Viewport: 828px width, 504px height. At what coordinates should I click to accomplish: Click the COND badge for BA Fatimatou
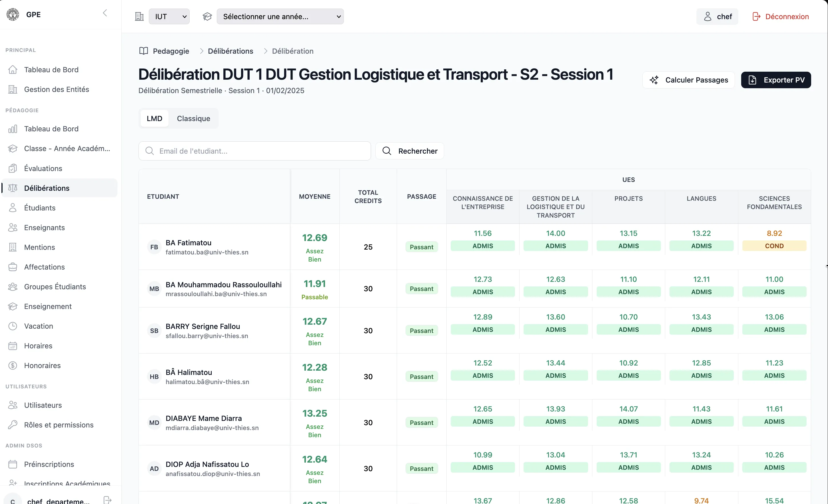coord(774,246)
